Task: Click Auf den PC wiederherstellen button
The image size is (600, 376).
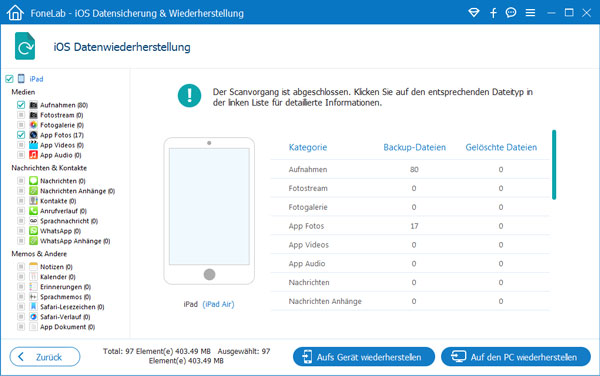Action: (x=515, y=356)
